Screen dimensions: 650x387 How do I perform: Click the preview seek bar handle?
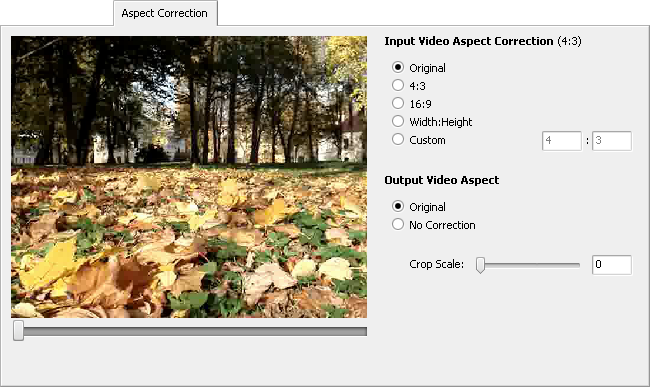(18, 331)
